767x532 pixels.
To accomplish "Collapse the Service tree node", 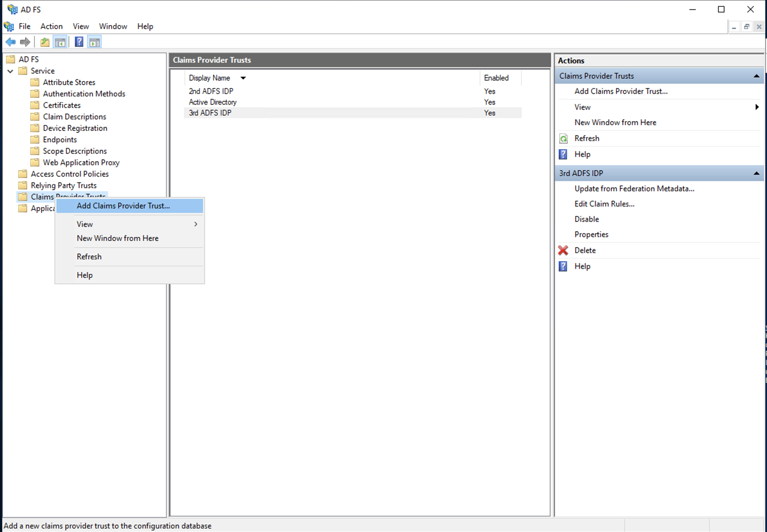I will click(x=10, y=71).
